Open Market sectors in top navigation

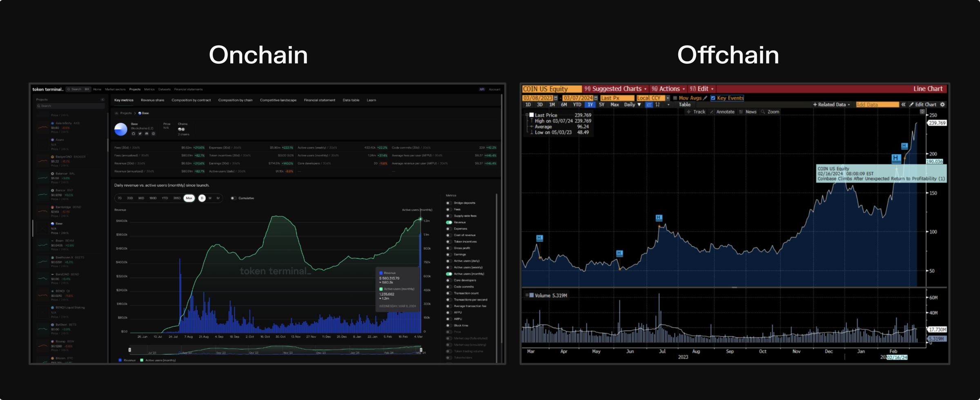point(115,89)
